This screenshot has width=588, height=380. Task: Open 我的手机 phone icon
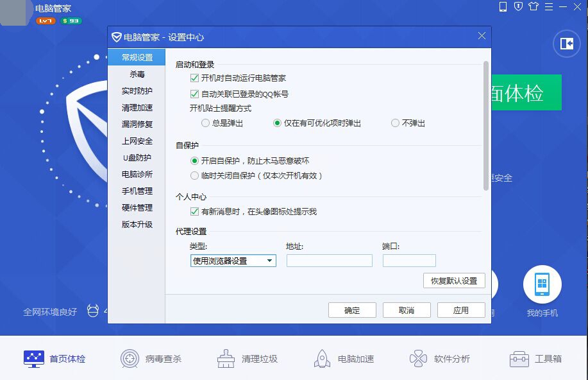click(x=542, y=285)
